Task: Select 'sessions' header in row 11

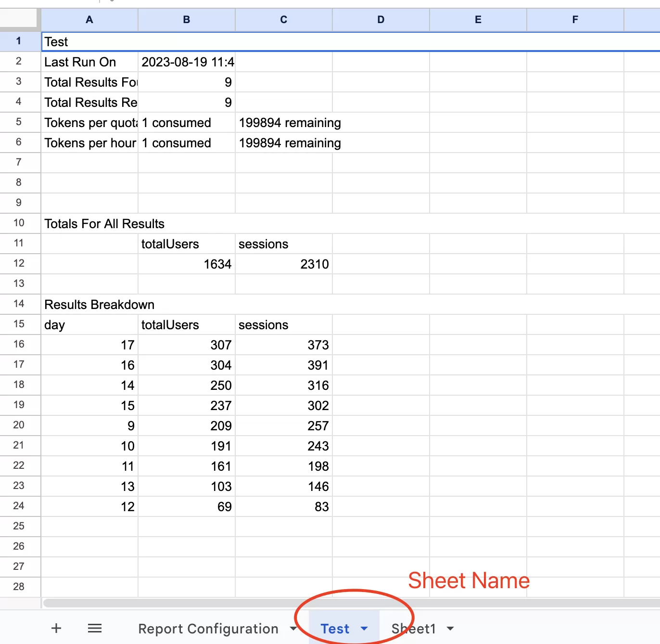Action: 284,244
